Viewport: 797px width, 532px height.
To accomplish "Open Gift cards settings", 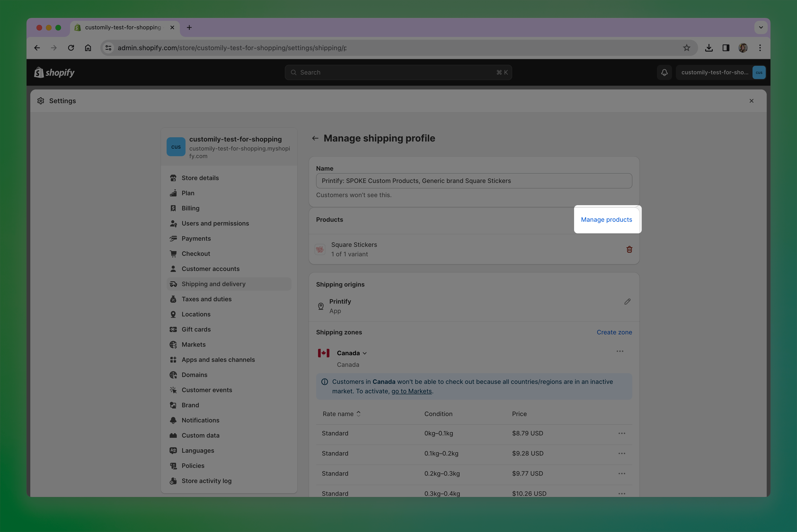I will coord(229,329).
